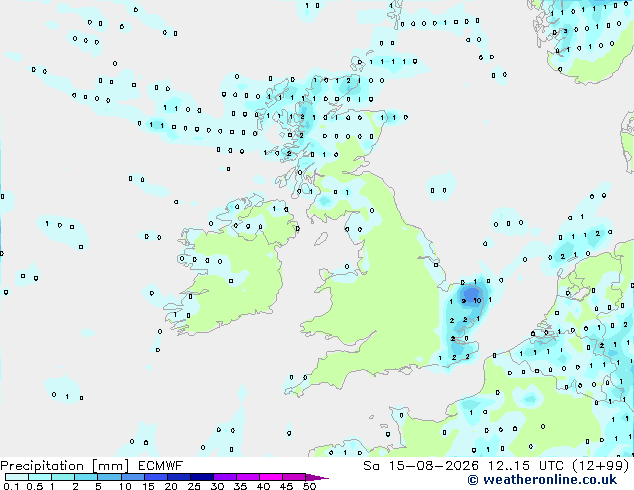Click the 'Precipitation [mm]' title text
Image resolution: width=634 pixels, height=490 pixels.
pos(65,466)
